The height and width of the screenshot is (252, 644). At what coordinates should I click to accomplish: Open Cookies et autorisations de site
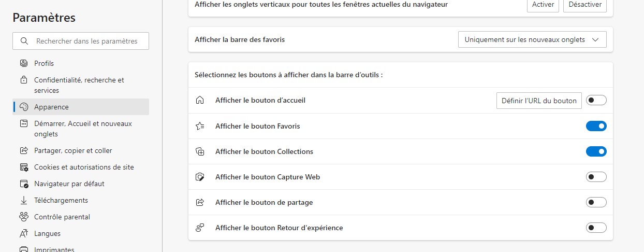click(84, 167)
